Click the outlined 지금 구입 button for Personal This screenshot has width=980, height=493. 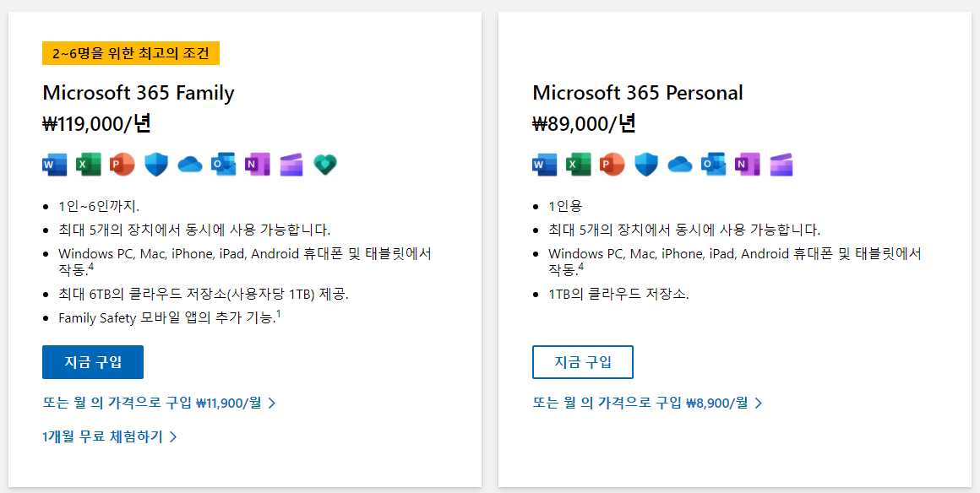click(x=583, y=362)
